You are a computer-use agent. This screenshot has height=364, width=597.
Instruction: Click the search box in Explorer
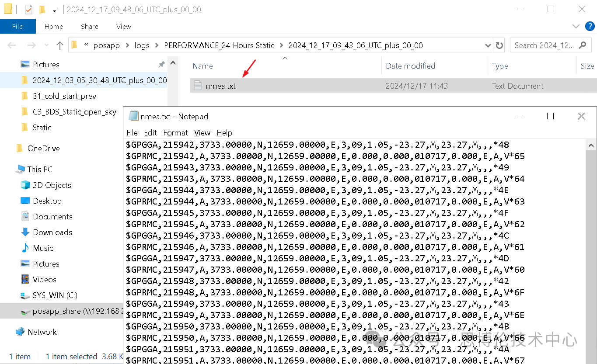click(544, 45)
